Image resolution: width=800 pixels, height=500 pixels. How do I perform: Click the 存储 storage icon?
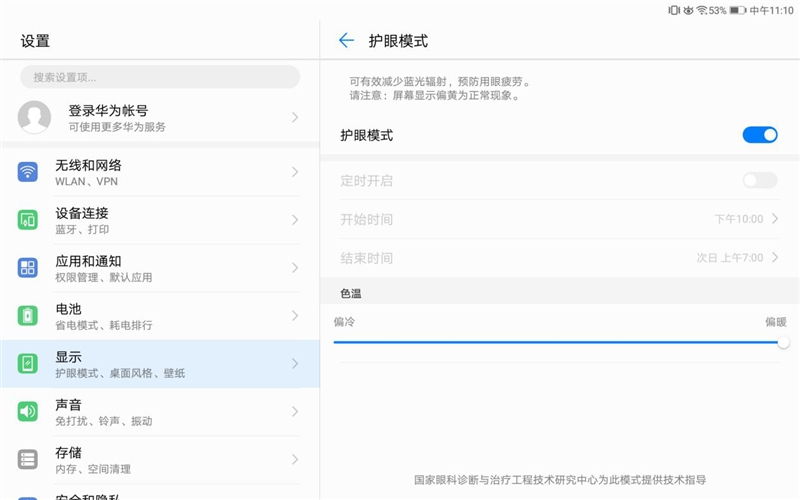tap(28, 460)
